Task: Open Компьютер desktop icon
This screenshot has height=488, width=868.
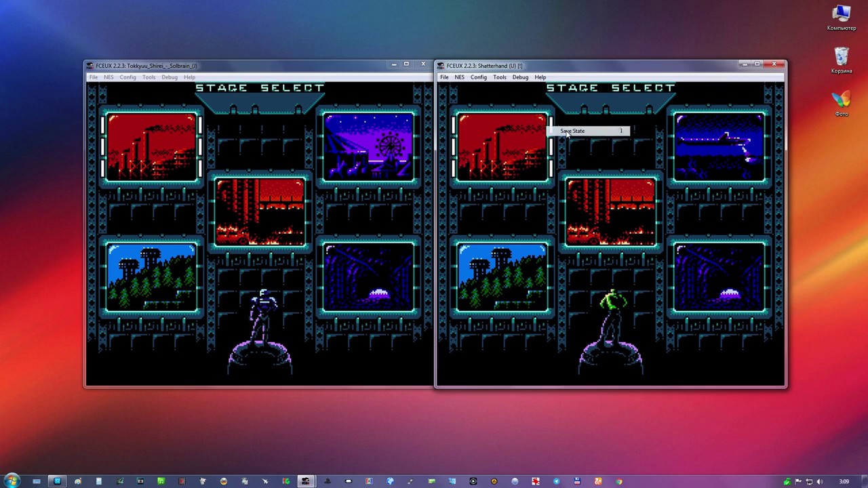Action: [841, 18]
